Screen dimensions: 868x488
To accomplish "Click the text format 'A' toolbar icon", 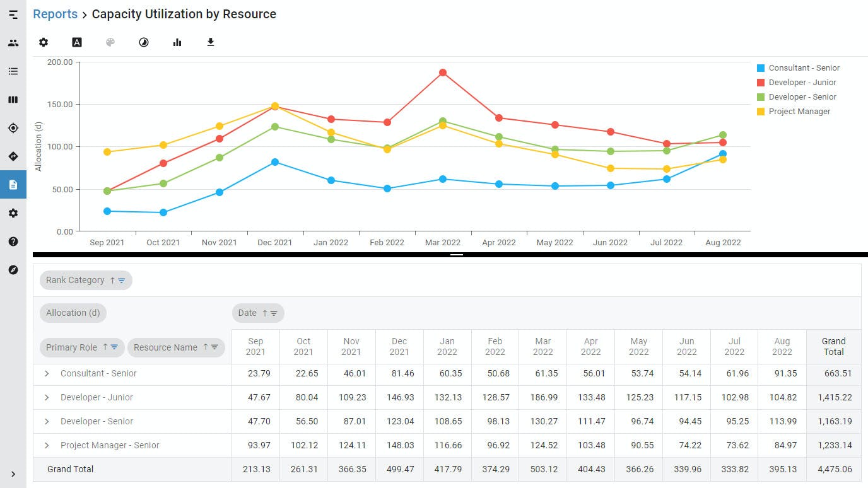I will (x=77, y=42).
